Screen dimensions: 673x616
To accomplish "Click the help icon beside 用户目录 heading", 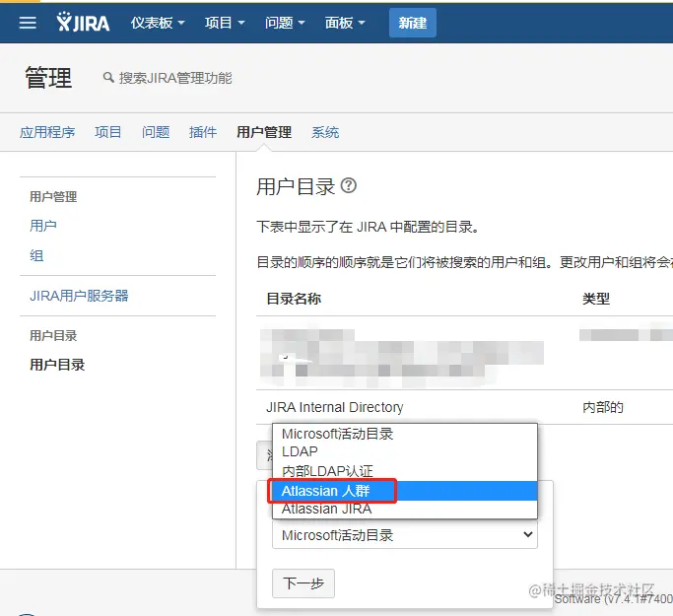I will (349, 186).
